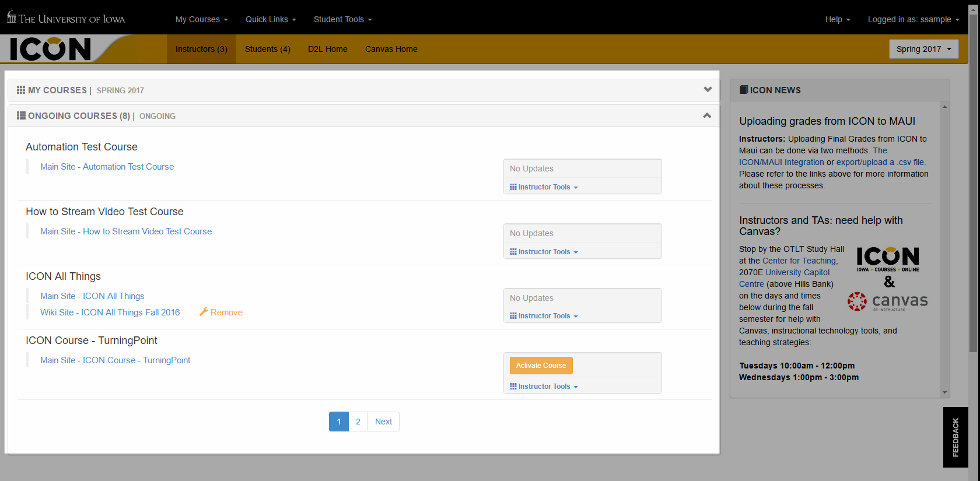This screenshot has width=980, height=481.
Task: Click the Tuesdays 10:00am - 12:00pm text
Action: (797, 366)
